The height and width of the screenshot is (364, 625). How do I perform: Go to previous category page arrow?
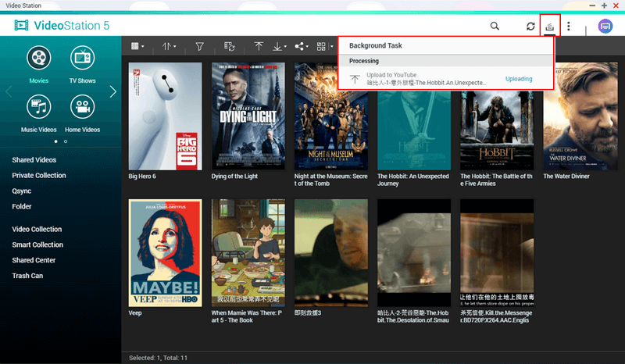pos(9,91)
